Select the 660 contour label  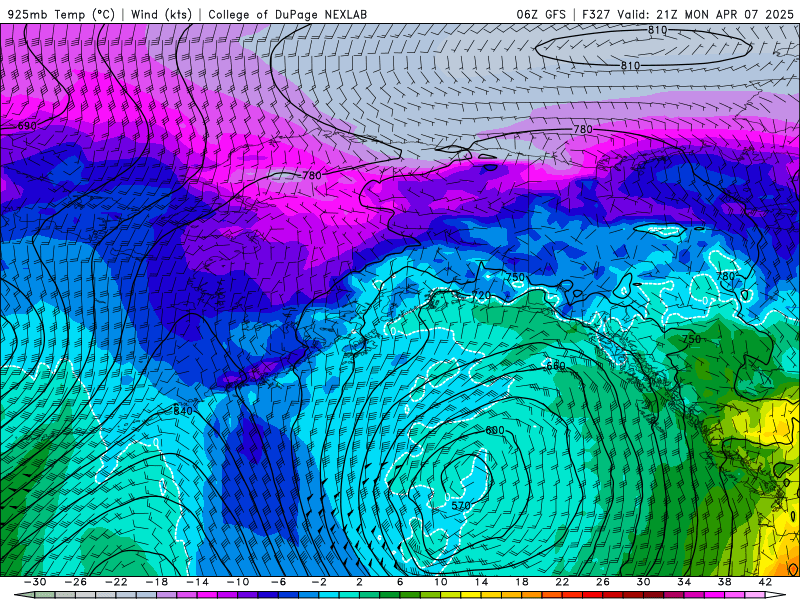click(556, 366)
